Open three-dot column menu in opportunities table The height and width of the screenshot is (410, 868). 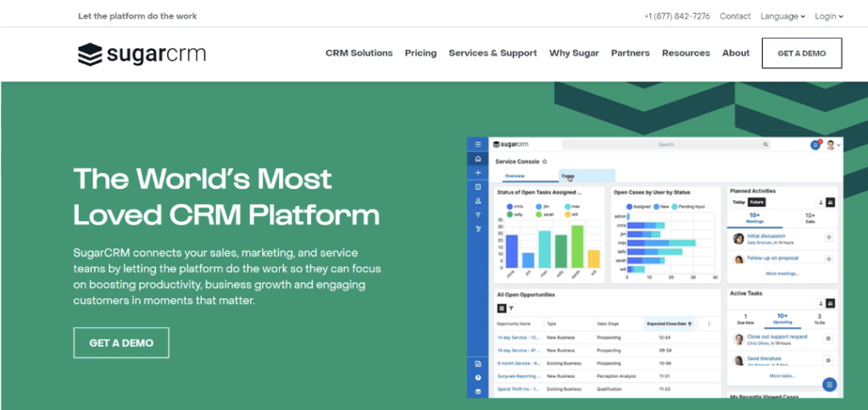(x=709, y=324)
